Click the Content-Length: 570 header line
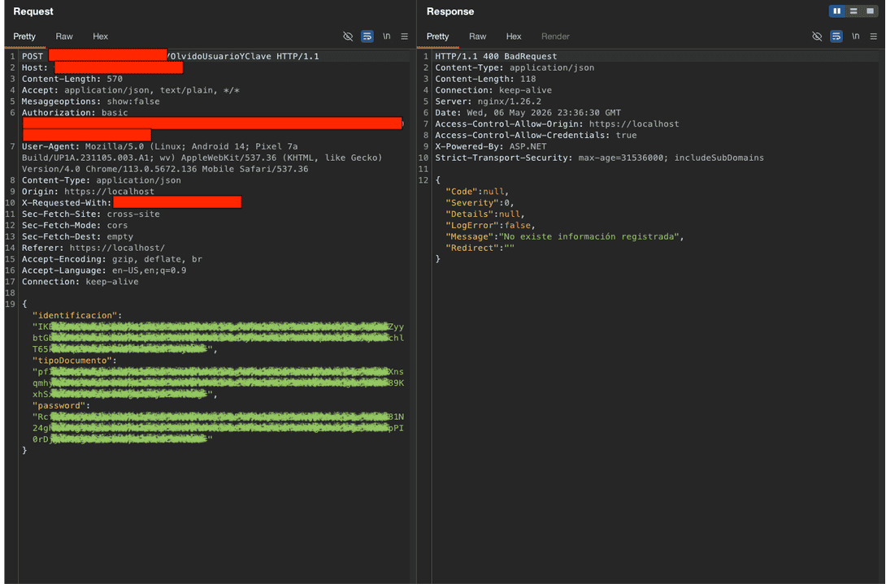The height and width of the screenshot is (588, 886). (72, 79)
